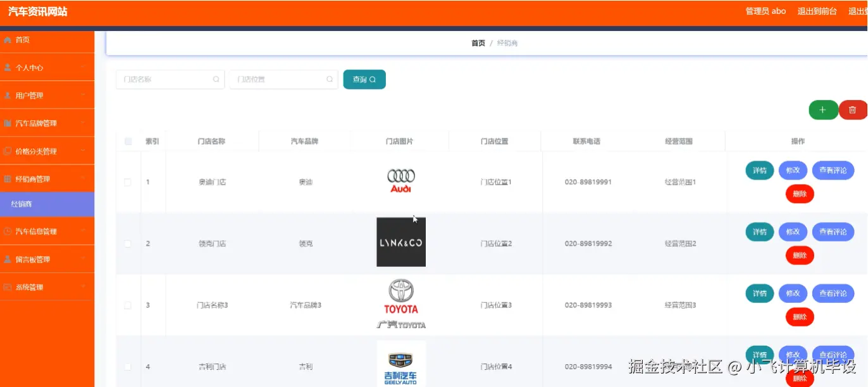
Task: Open the LYNK&CO logo image in row 2
Action: pos(401,242)
